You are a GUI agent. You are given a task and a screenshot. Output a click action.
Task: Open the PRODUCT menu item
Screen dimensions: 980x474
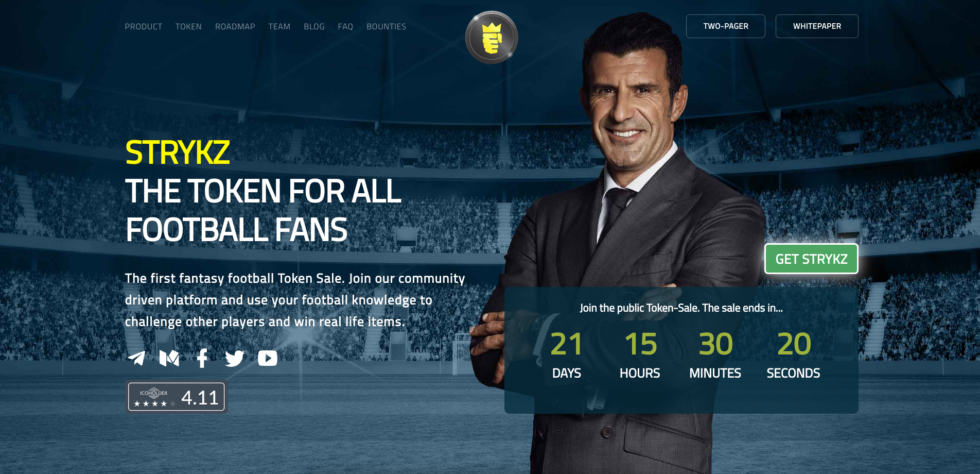click(144, 26)
